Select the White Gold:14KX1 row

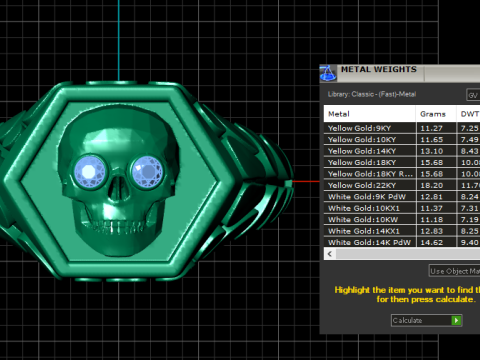coord(402,231)
